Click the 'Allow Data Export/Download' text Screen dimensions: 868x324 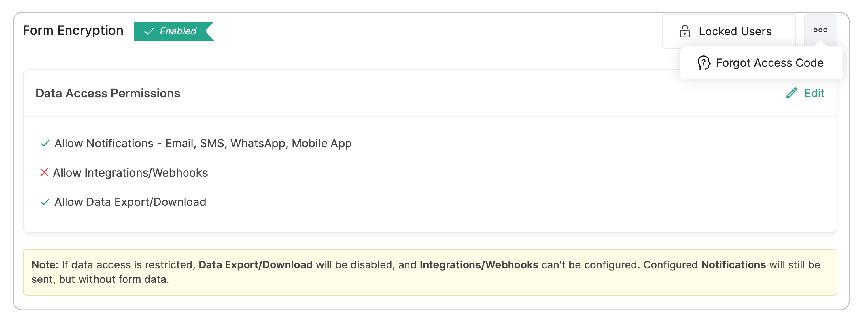[x=130, y=202]
